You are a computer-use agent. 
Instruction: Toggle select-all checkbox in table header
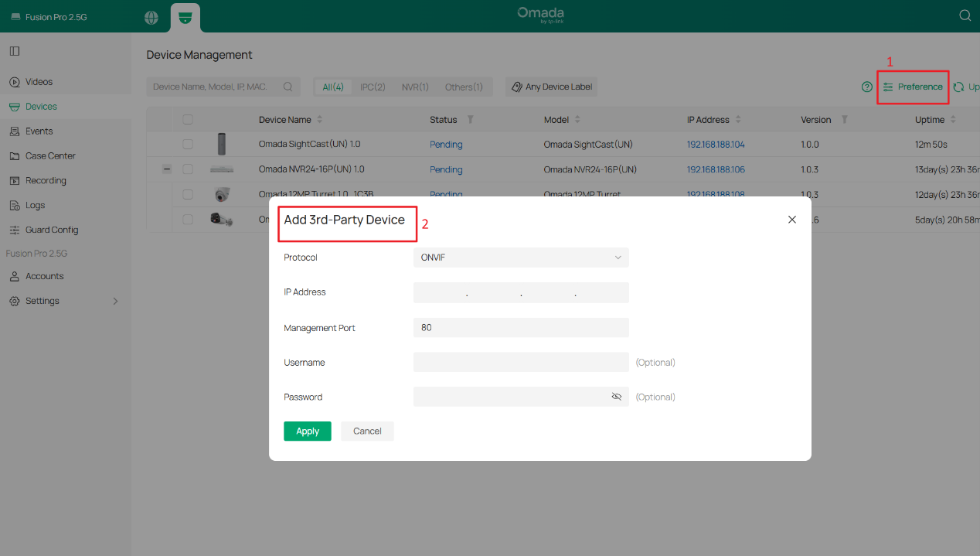tap(188, 120)
